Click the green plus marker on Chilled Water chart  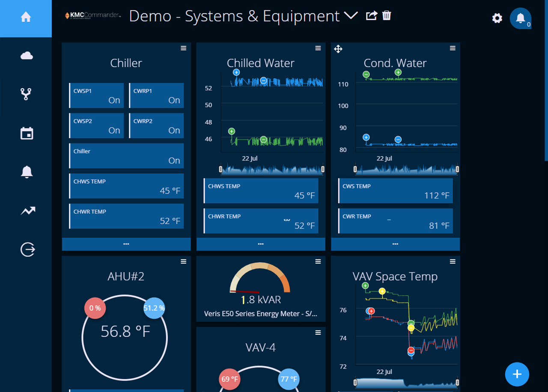pyautogui.click(x=232, y=131)
